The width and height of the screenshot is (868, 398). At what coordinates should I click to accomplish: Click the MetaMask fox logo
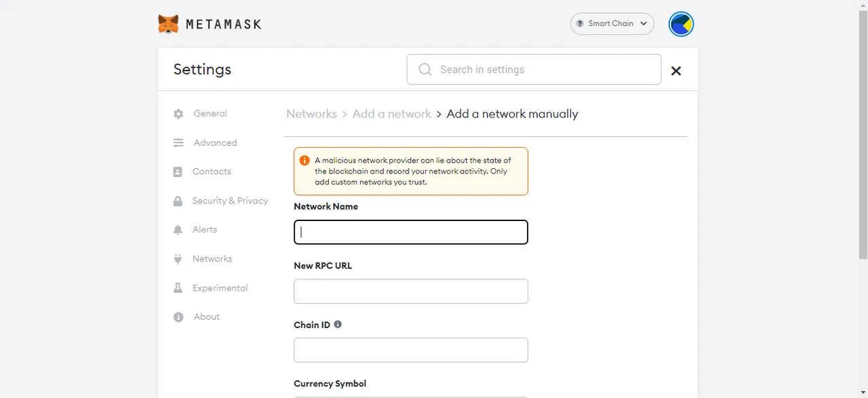click(169, 24)
